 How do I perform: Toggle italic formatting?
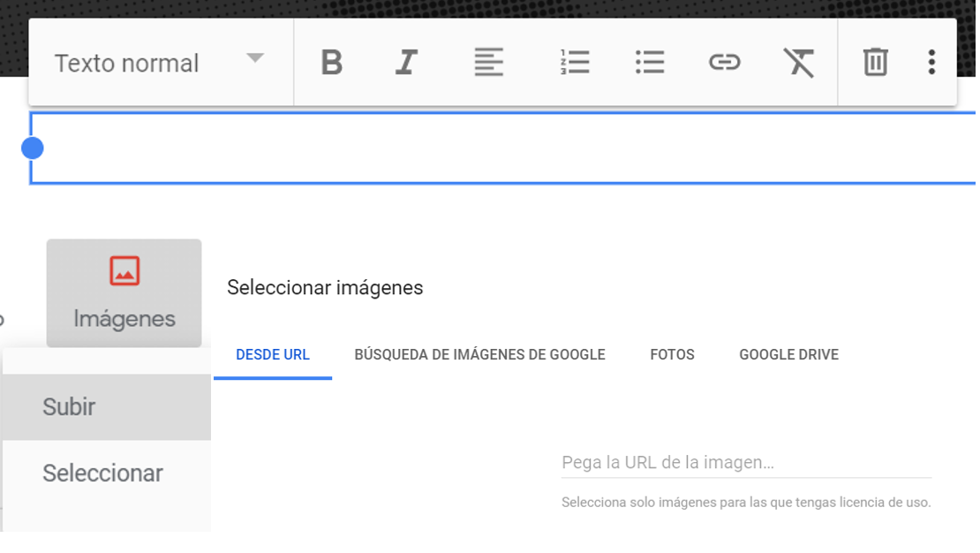(x=406, y=63)
